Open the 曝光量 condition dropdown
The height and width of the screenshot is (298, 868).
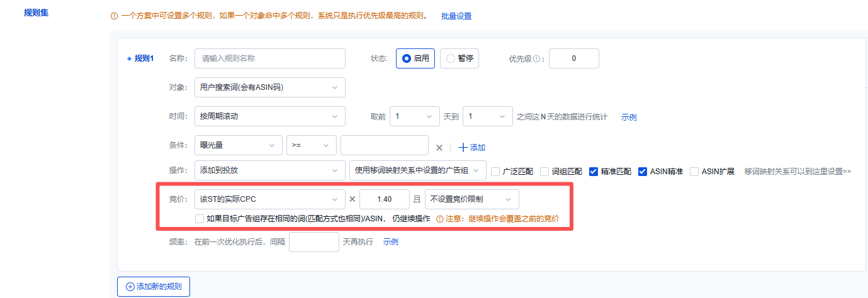coord(238,145)
